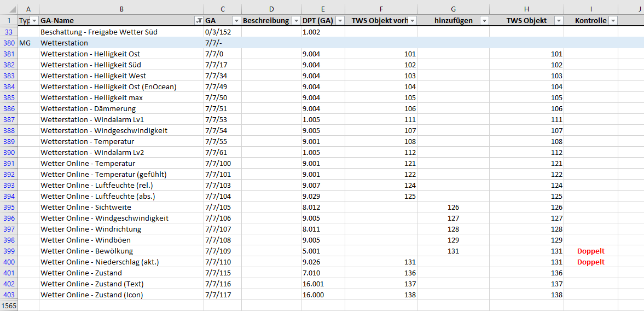Select the 'Wetterstation' group name cell
The height and width of the screenshot is (311, 644).
coord(121,43)
